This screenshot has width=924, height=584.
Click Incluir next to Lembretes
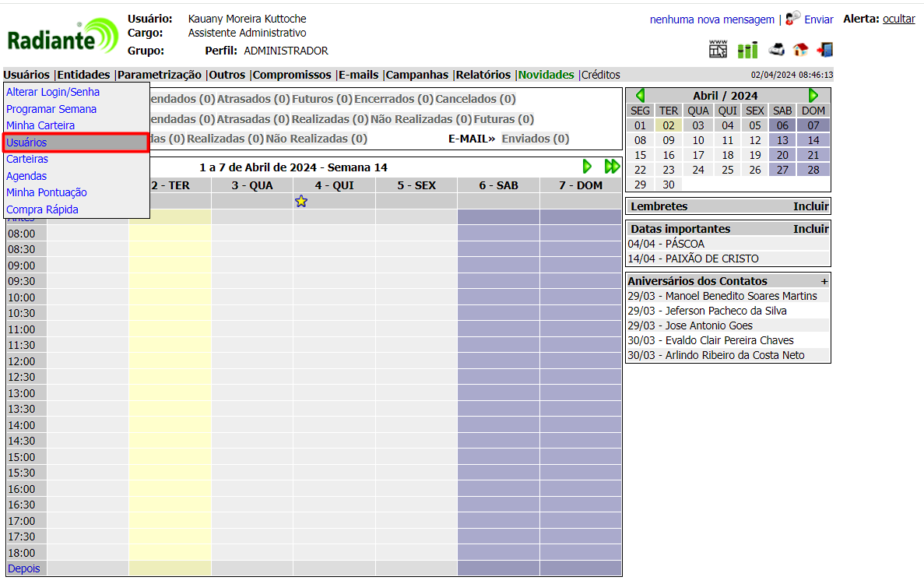(x=811, y=206)
